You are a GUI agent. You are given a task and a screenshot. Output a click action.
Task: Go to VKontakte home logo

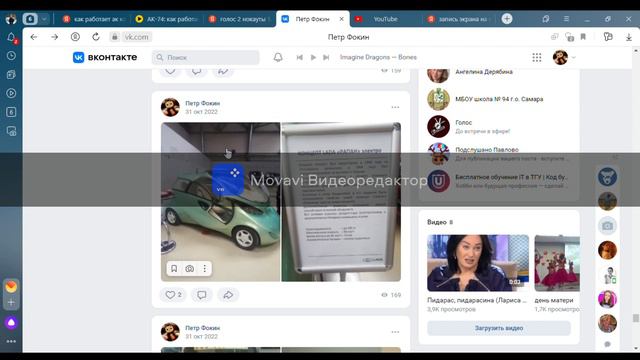coord(105,57)
